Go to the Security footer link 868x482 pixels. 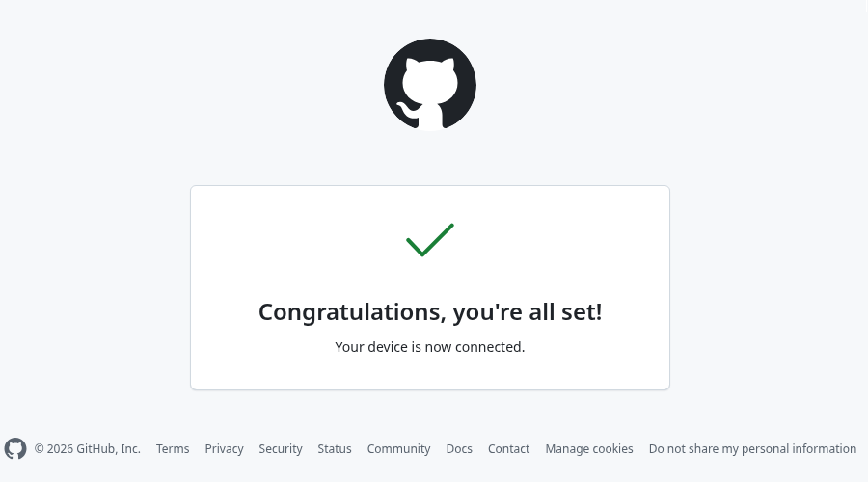281,449
